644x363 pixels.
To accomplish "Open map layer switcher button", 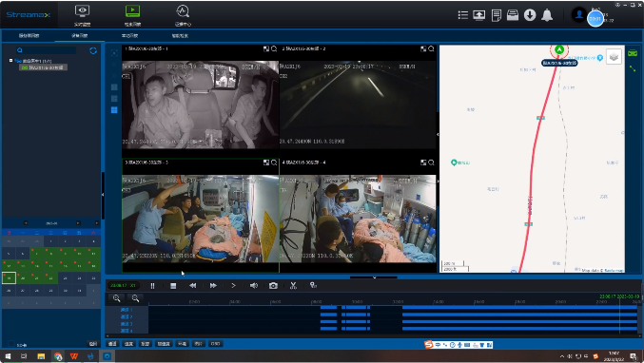I will click(614, 57).
